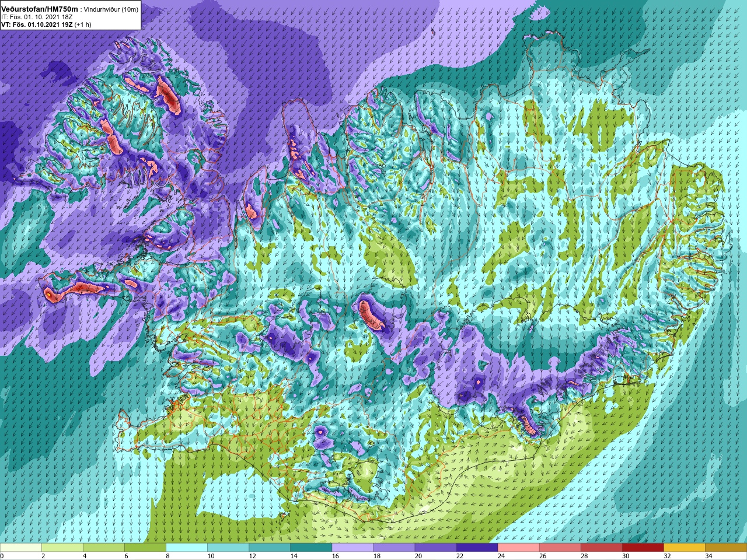Click the 0–2 pale yellow legend swatch
The height and width of the screenshot is (560, 747).
coord(21,548)
